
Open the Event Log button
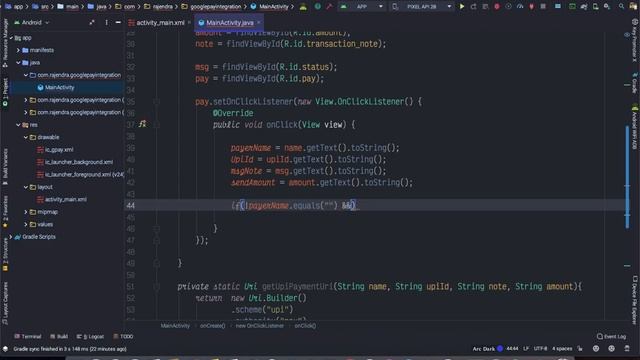tap(611, 336)
